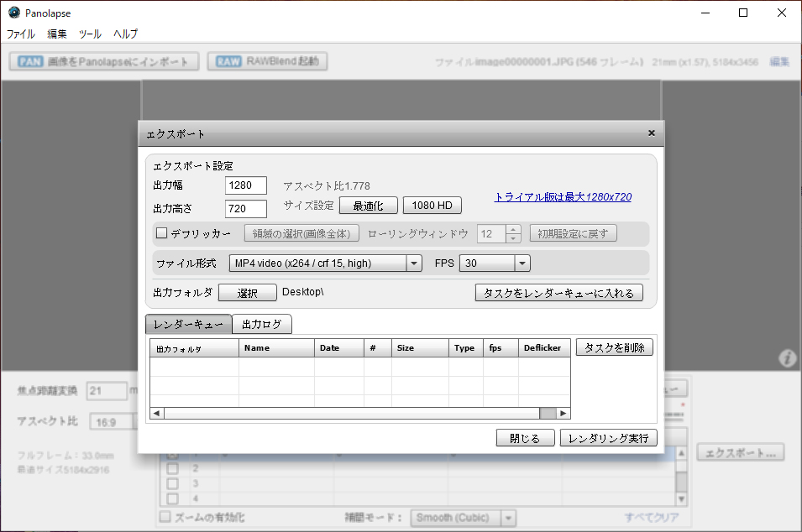This screenshot has width=802, height=532.
Task: Click the 出力高さ input field
Action: [245, 209]
